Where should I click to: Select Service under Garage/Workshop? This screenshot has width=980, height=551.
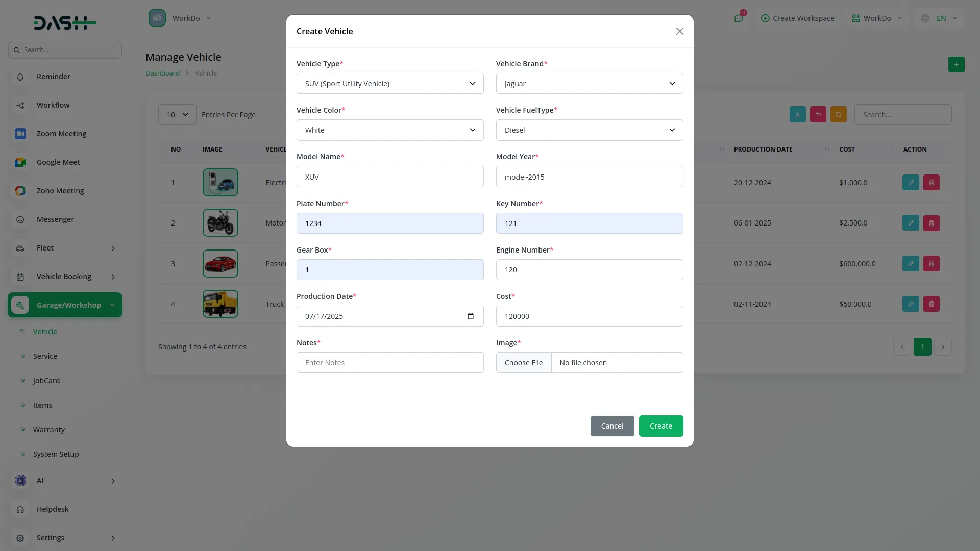(45, 356)
